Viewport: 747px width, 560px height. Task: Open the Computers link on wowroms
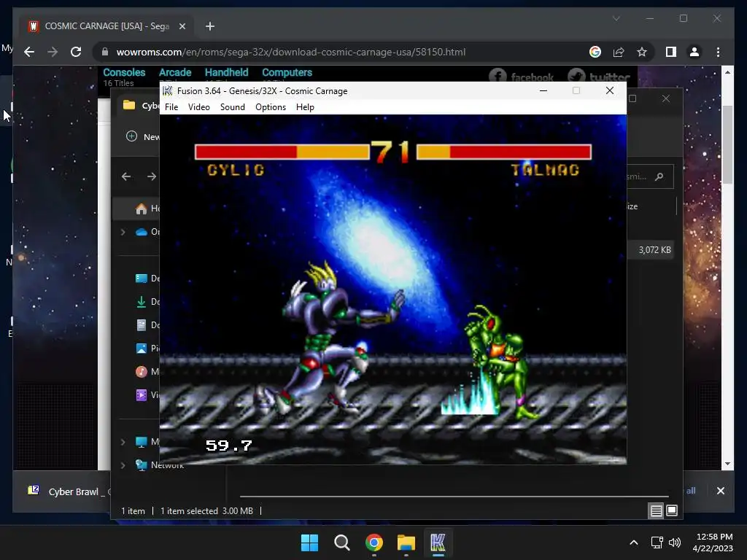tap(287, 72)
